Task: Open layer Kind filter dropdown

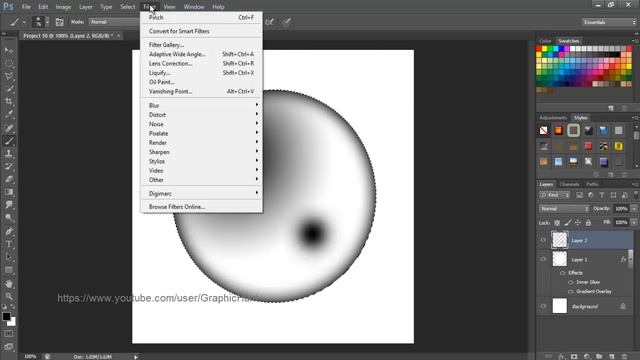Action: pyautogui.click(x=554, y=195)
